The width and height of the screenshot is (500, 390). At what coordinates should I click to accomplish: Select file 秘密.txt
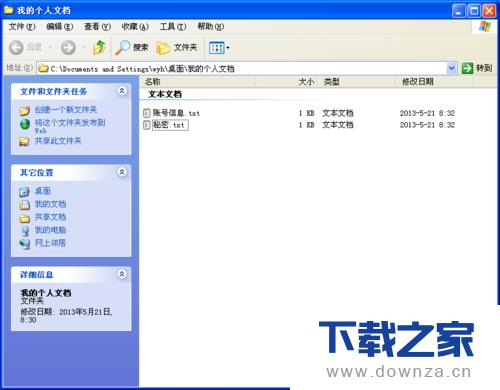(170, 125)
